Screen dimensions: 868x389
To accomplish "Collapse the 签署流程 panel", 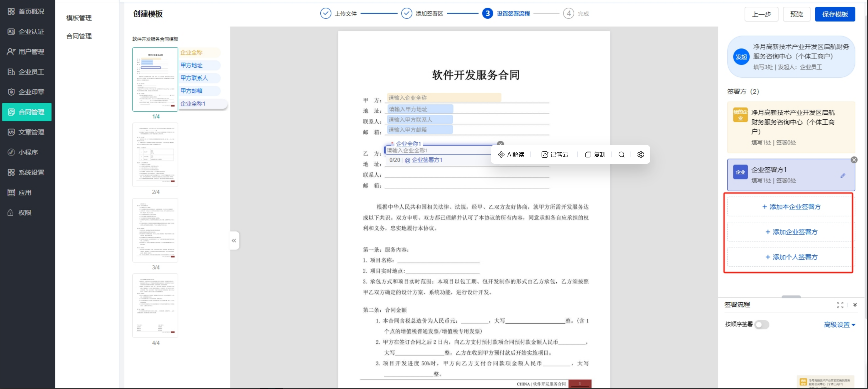I will click(x=855, y=305).
